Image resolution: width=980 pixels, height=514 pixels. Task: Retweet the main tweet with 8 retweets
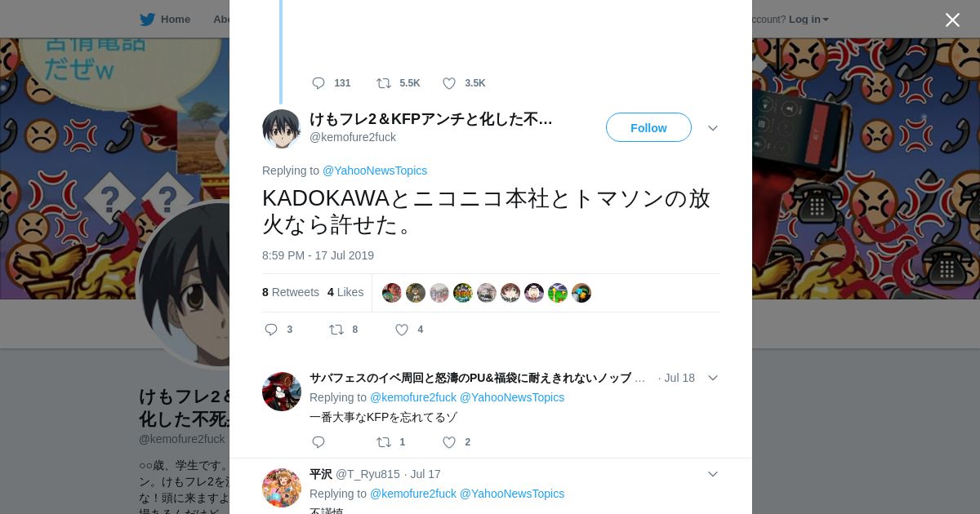pyautogui.click(x=336, y=330)
